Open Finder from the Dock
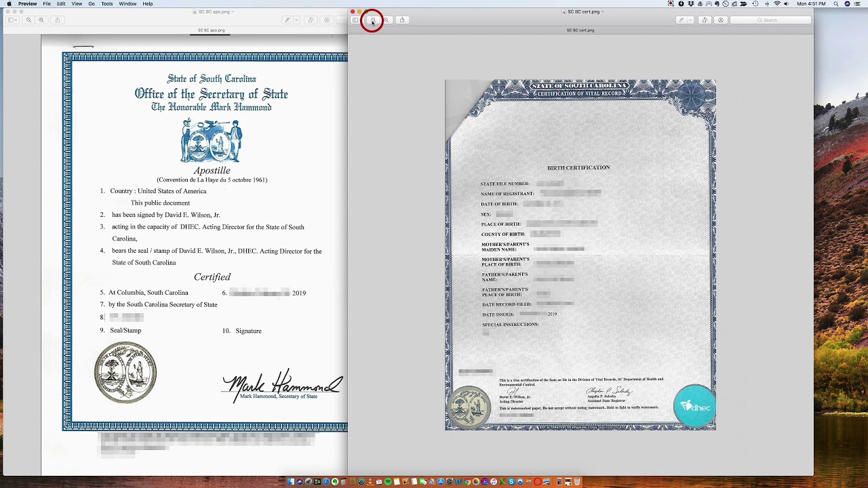This screenshot has height=488, width=868. coord(291,482)
